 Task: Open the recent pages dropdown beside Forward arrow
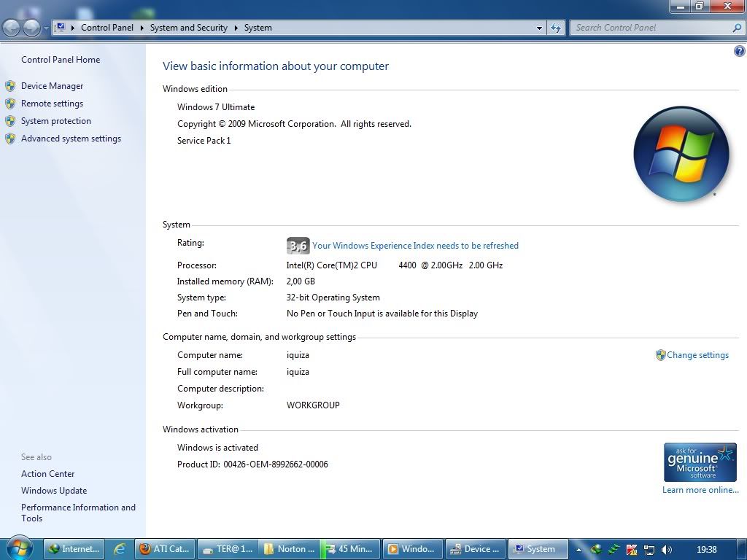(46, 28)
